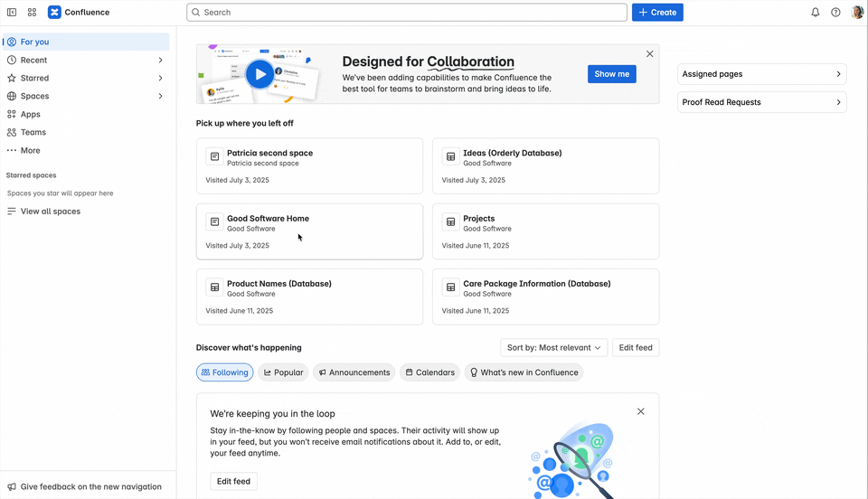This screenshot has height=499, width=868.
Task: Open the Good Software Home card title
Action: coord(268,219)
